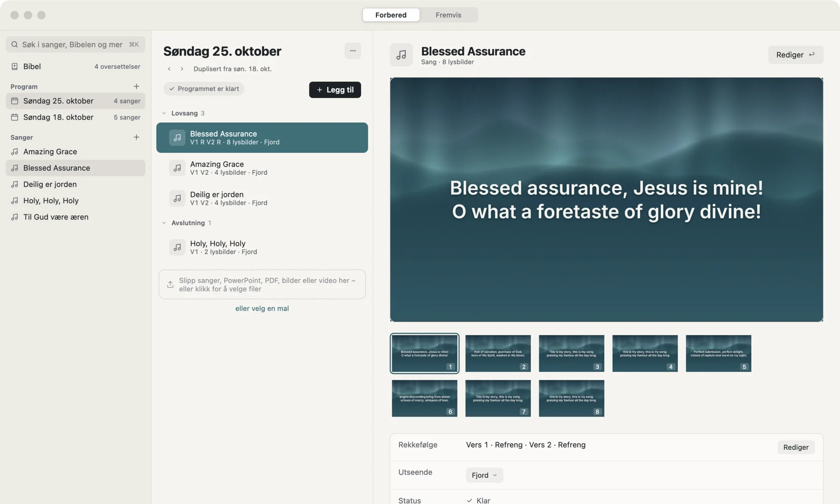
Task: Select Blessed Assurance in the Lovsang list
Action: [262, 138]
